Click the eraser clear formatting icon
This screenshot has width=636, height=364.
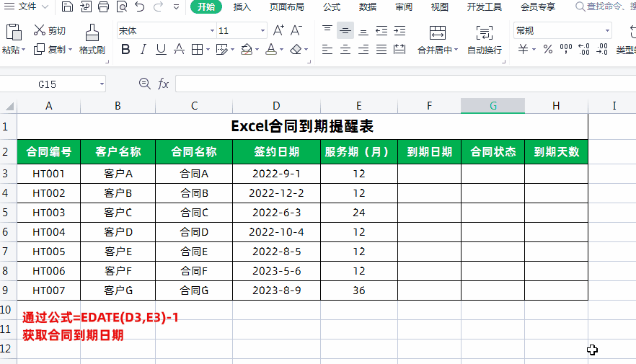coord(296,50)
